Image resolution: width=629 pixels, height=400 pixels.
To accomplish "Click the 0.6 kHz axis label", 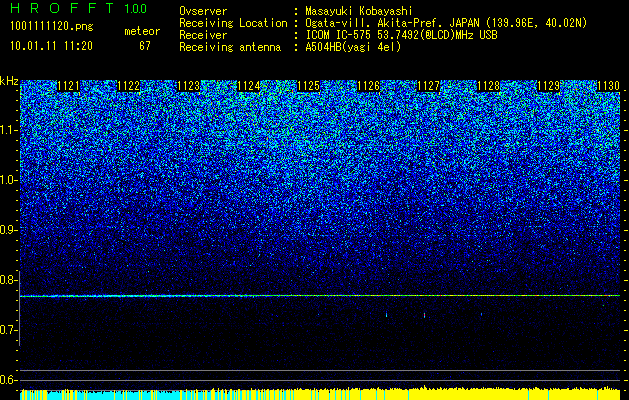I will [x=8, y=380].
